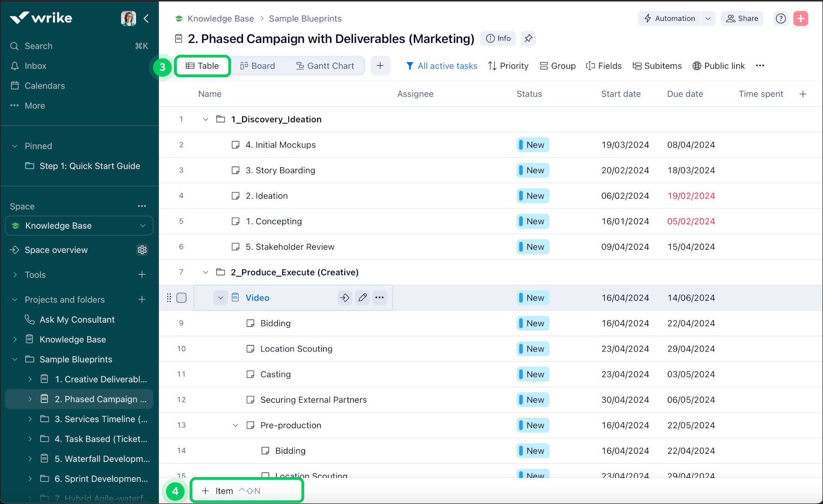The height and width of the screenshot is (504, 823).
Task: Click the pin icon next to Info
Action: (x=528, y=38)
